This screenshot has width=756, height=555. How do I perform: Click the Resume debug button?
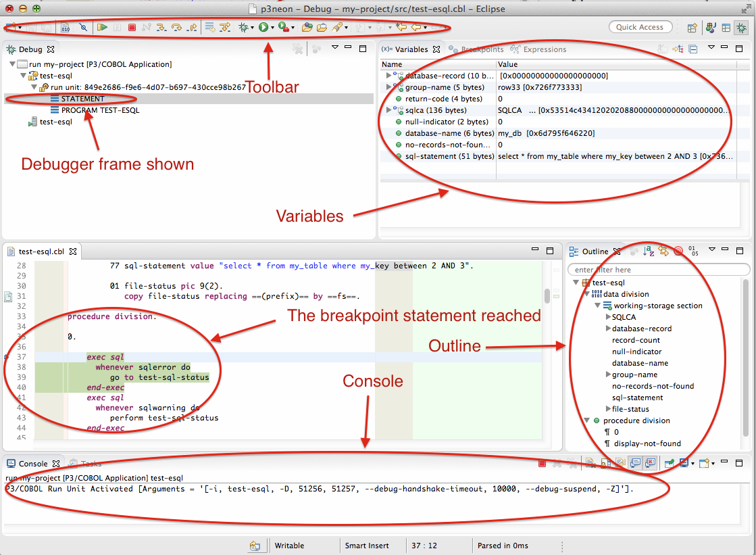[102, 28]
